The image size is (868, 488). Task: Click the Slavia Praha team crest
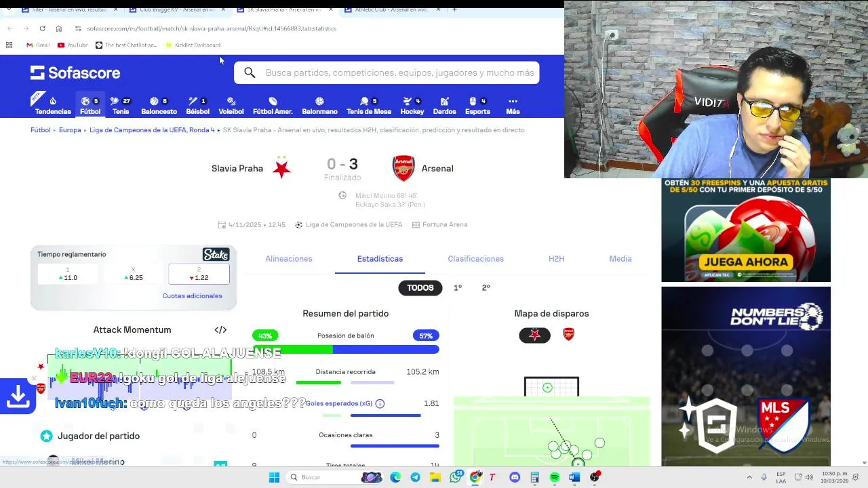click(x=281, y=168)
